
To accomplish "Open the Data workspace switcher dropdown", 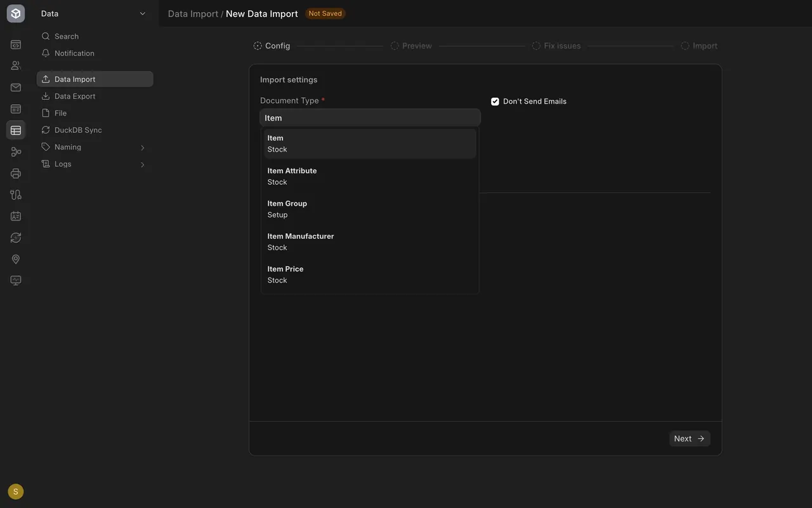I will click(94, 13).
